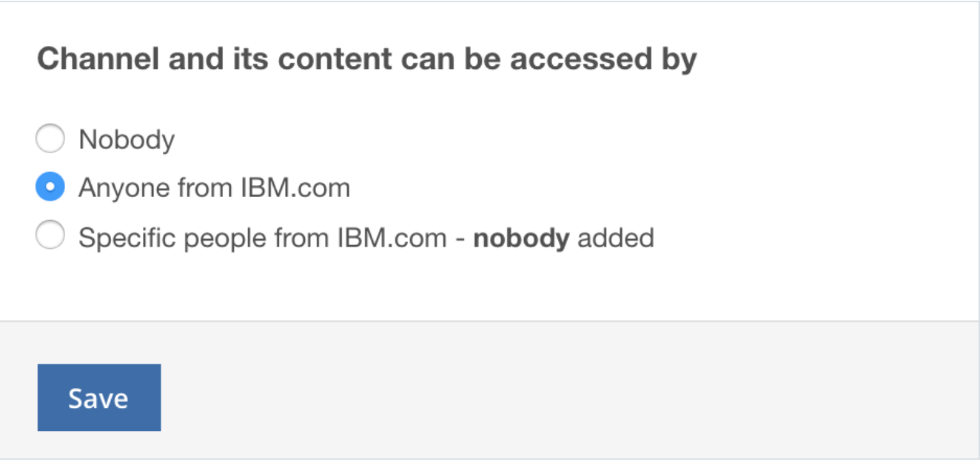Click the Nobody option label text
The width and height of the screenshot is (980, 462).
pos(127,139)
